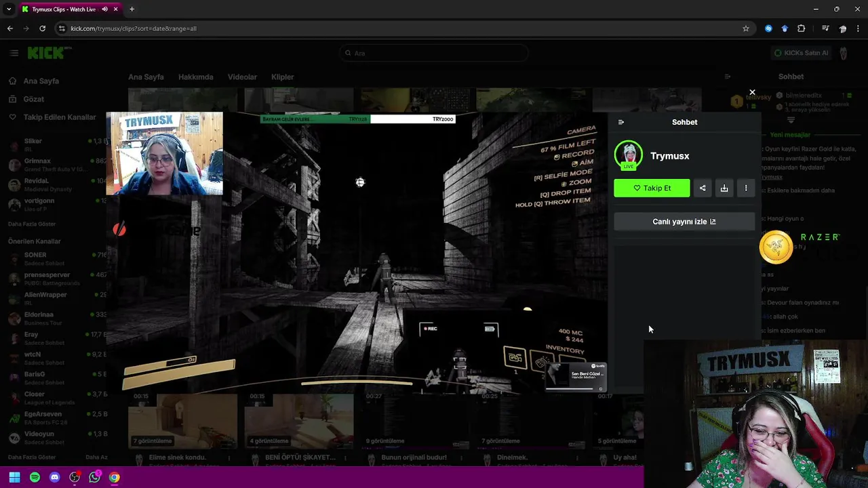Image resolution: width=868 pixels, height=488 pixels.
Task: Open Eldorinaa recommended channel
Action: point(58,318)
